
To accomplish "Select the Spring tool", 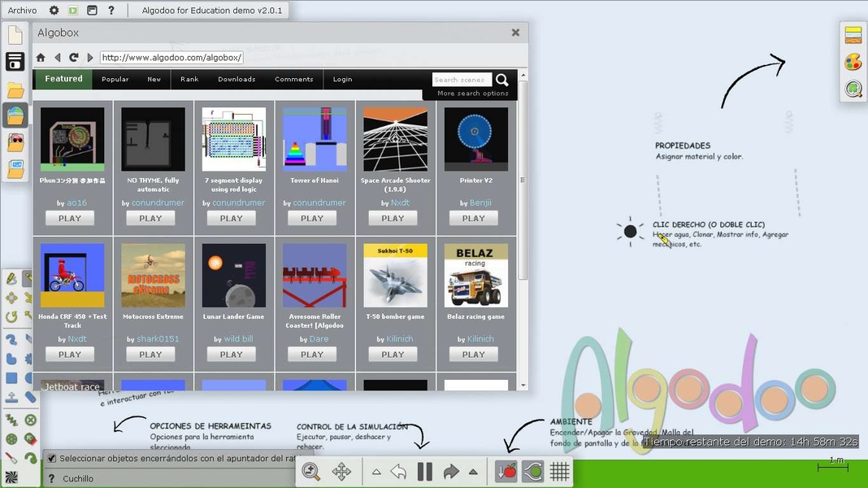I will [11, 419].
